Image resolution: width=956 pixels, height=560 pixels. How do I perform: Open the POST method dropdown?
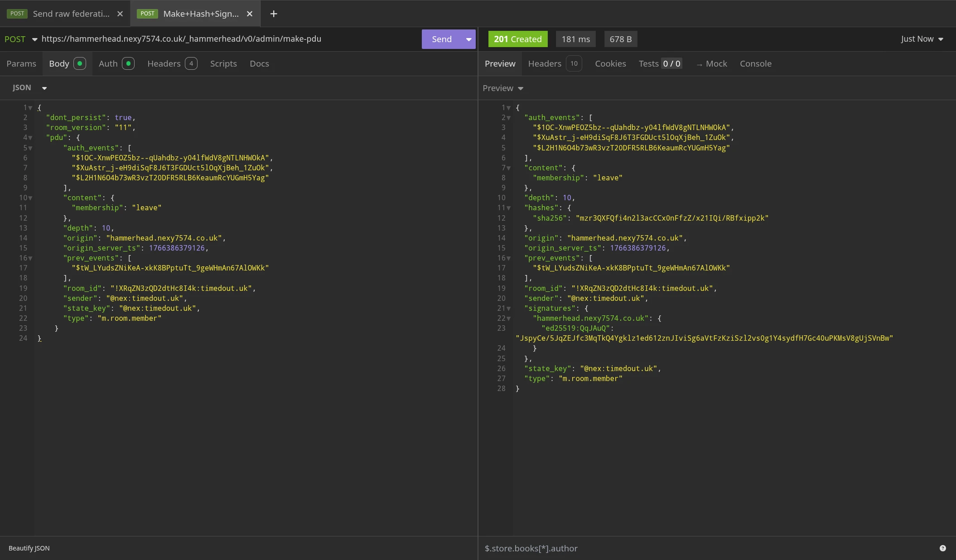(20, 39)
